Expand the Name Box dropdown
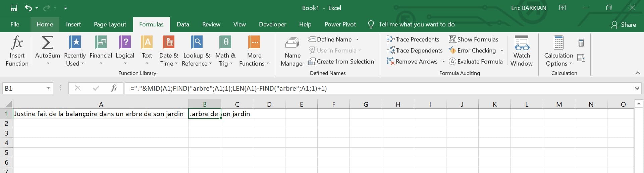 (x=48, y=88)
